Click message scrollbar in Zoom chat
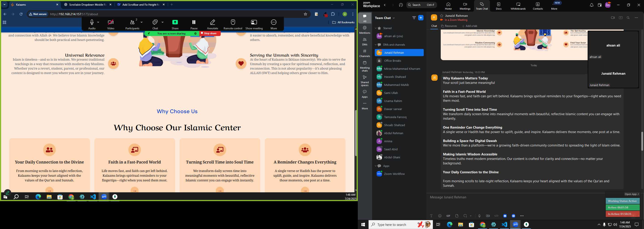Image resolution: width=644 pixels, height=229 pixels. pyautogui.click(x=642, y=141)
